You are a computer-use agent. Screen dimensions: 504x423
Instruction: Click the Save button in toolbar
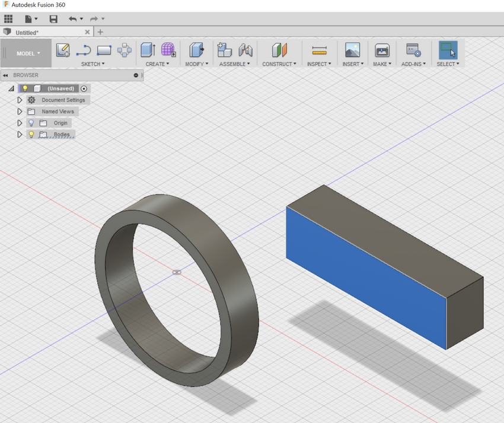[53, 18]
